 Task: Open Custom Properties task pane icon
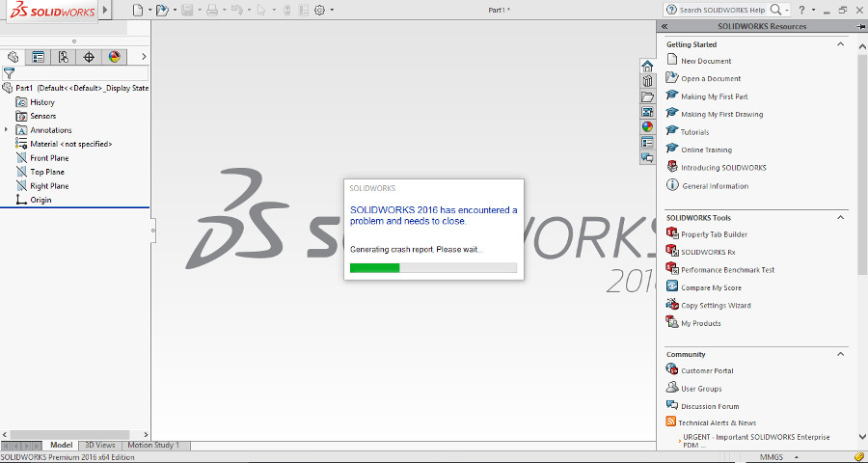click(647, 143)
